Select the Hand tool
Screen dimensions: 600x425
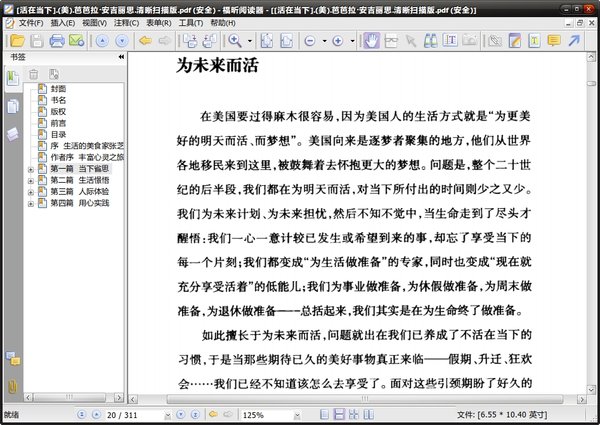pyautogui.click(x=369, y=41)
